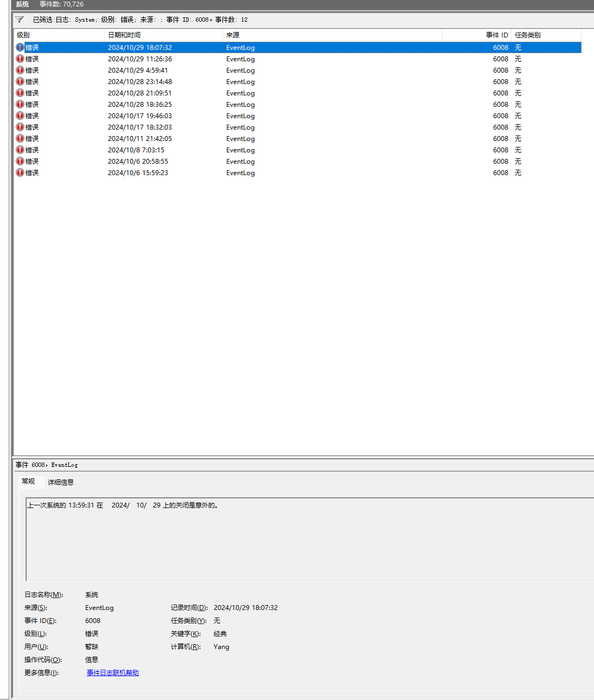
Task: Click error icon of 2024/10/29 11:26:36 event
Action: point(20,59)
